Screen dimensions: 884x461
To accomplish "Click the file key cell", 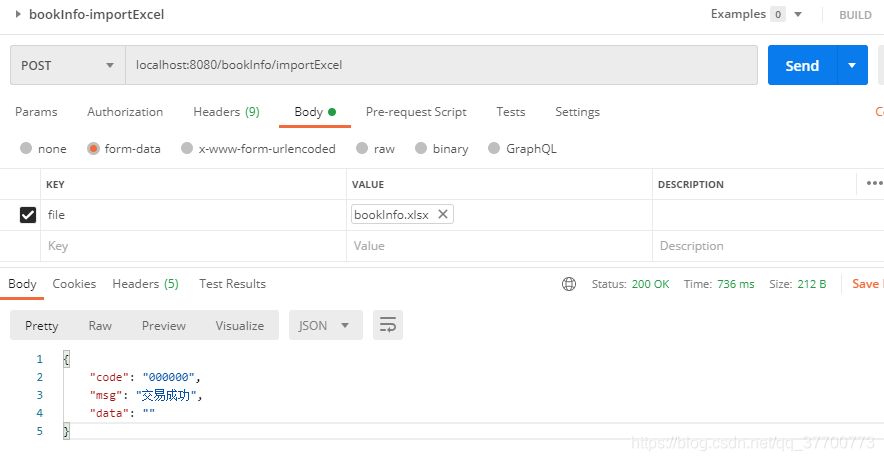I will [x=193, y=215].
